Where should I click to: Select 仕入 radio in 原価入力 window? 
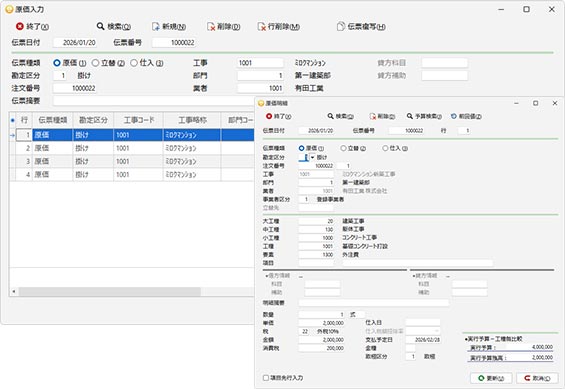(x=134, y=63)
